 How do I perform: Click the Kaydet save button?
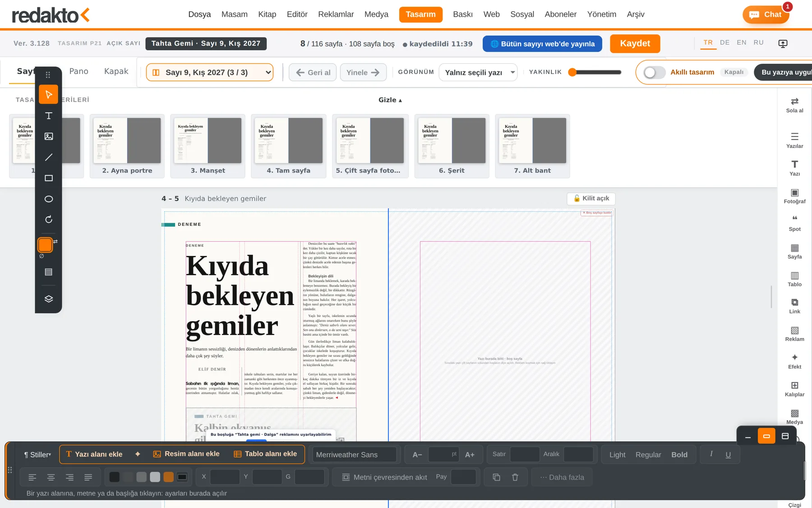click(635, 43)
